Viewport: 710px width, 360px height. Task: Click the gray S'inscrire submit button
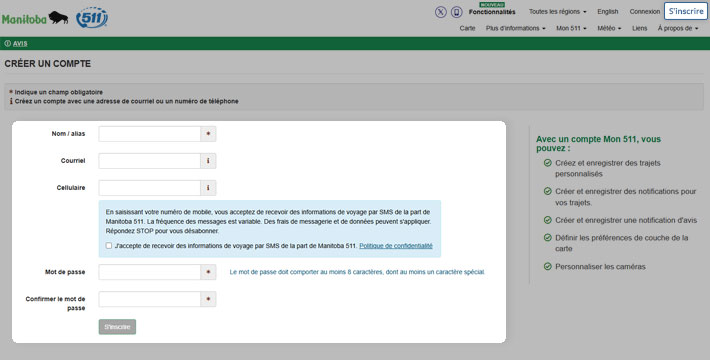tap(117, 327)
